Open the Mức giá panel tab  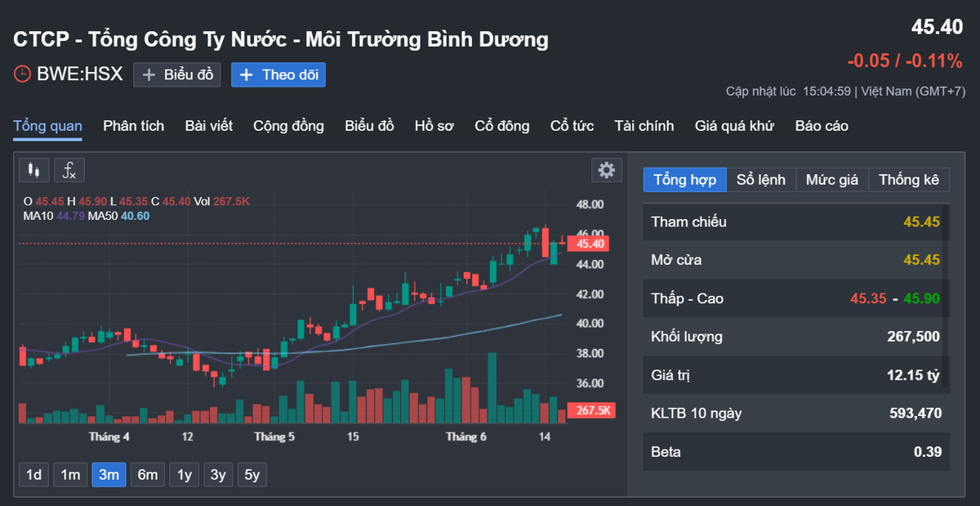[x=831, y=180]
